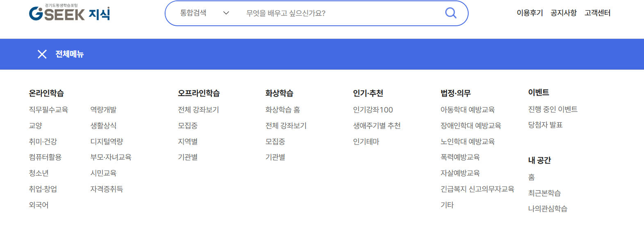Open the 시민교육 category

[x=104, y=173]
